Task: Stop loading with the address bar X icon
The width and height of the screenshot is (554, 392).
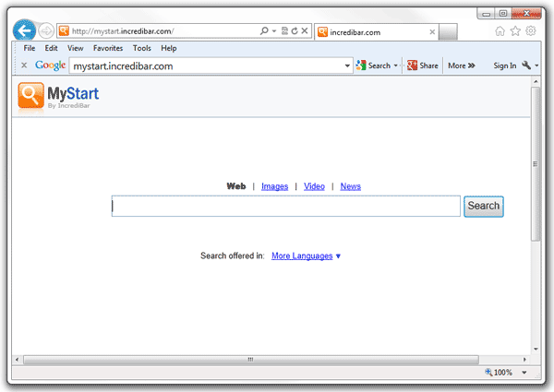Action: (305, 30)
